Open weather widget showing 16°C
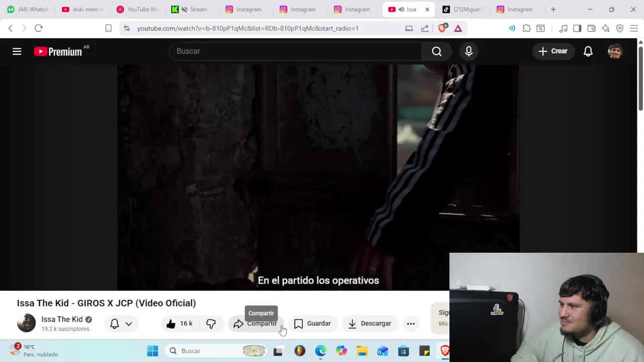 click(34, 350)
